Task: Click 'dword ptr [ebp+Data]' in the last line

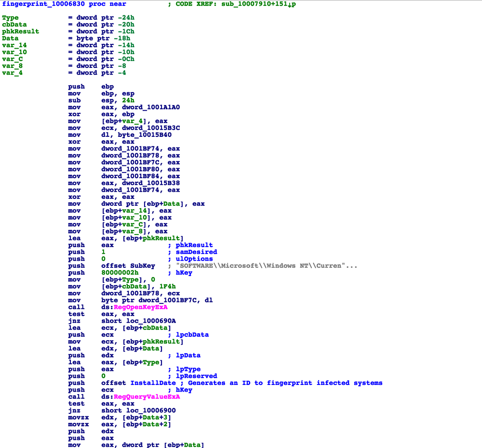Action: [x=163, y=445]
